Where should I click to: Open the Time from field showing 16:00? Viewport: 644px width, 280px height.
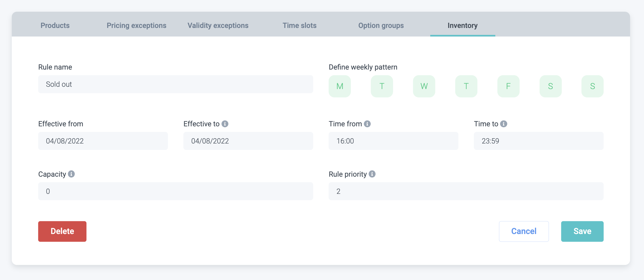393,141
